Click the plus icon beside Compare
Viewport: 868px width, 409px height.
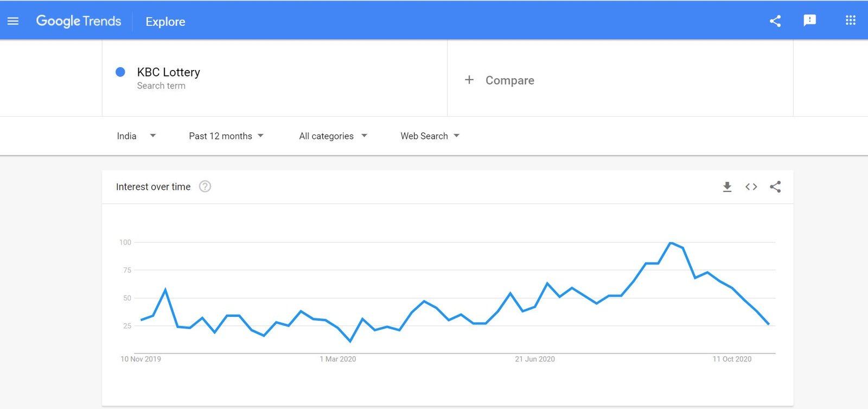click(x=469, y=80)
